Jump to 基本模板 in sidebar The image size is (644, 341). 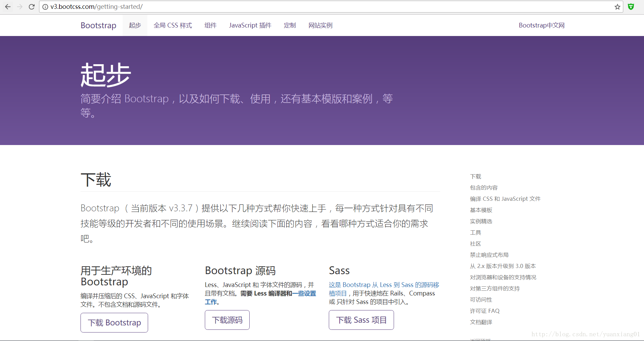[x=481, y=210]
